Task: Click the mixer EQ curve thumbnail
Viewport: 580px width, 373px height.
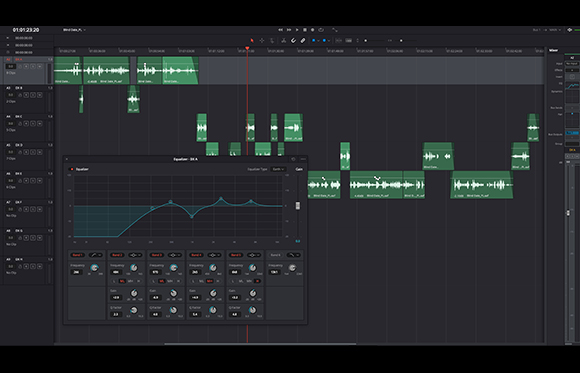Action: click(572, 85)
